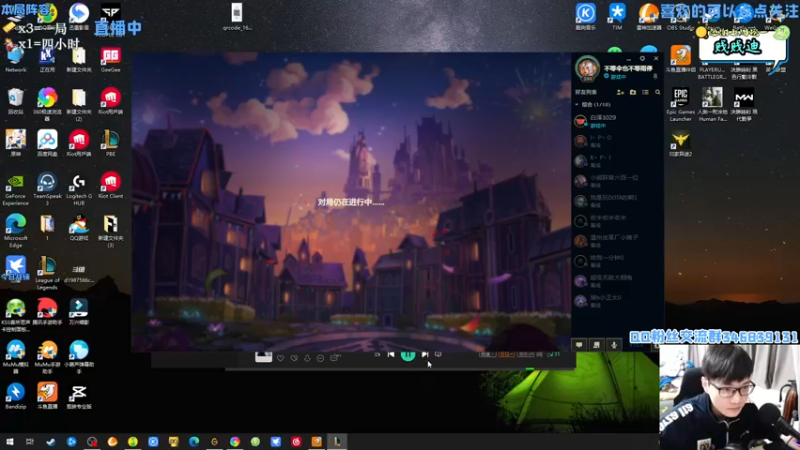Open Windows Start menu
Screen dimensions: 800x450
pos(9,442)
